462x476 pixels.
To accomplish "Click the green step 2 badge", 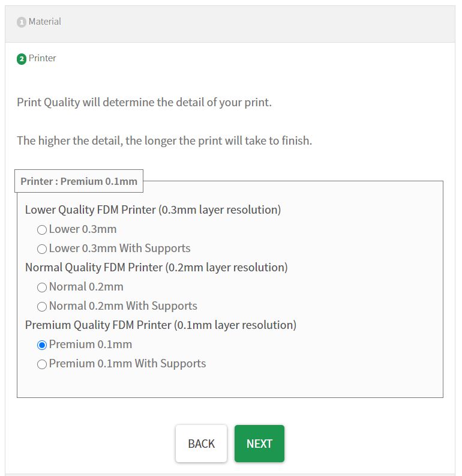I will [x=22, y=59].
